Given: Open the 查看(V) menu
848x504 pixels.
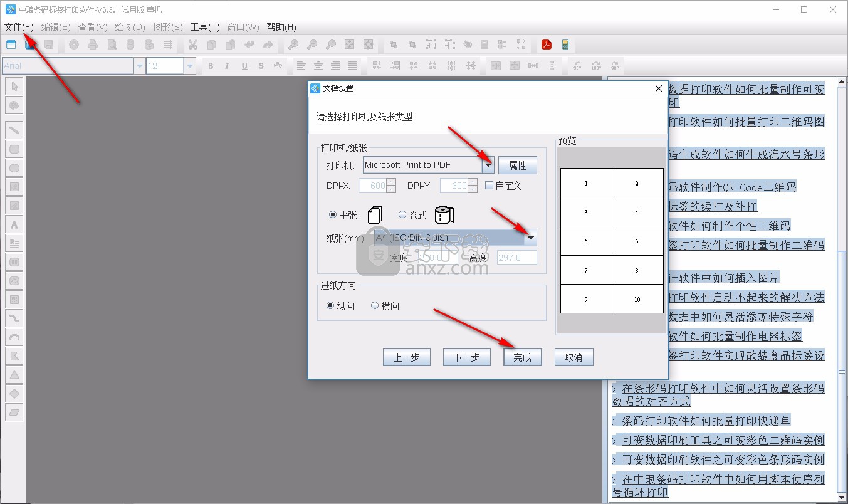Looking at the screenshot, I should coord(93,27).
